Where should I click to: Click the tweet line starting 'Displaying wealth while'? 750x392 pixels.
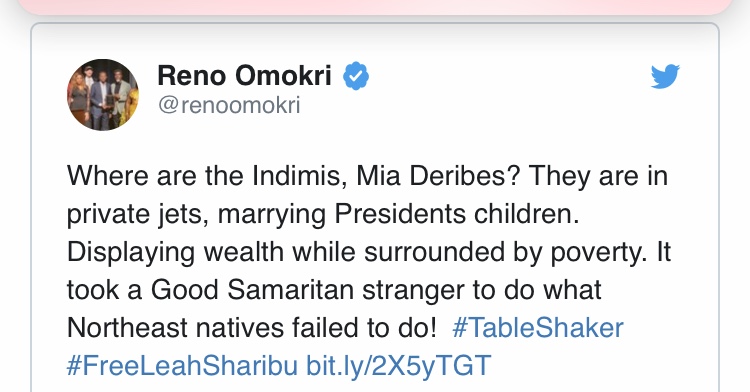click(369, 252)
